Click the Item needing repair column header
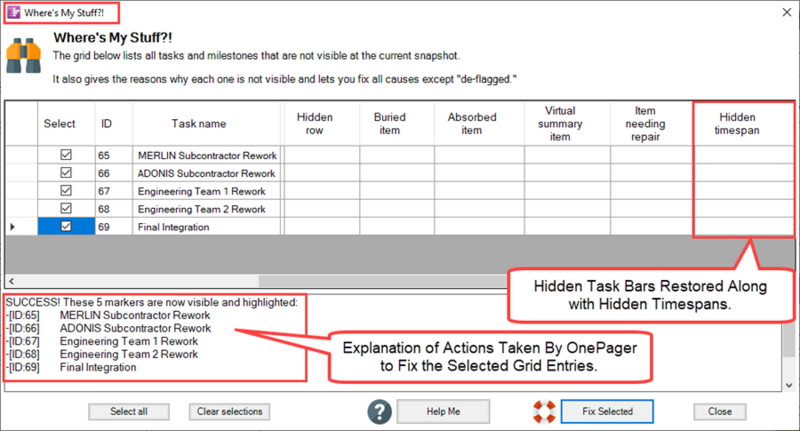800x431 pixels. click(x=652, y=124)
